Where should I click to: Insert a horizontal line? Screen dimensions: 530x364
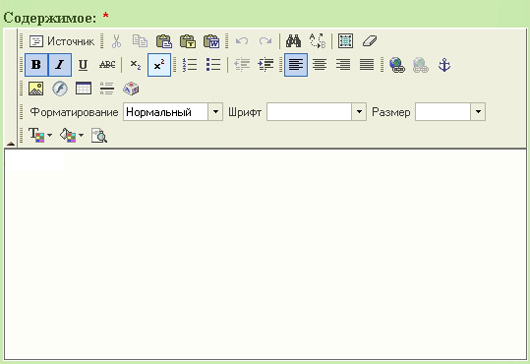tap(107, 89)
